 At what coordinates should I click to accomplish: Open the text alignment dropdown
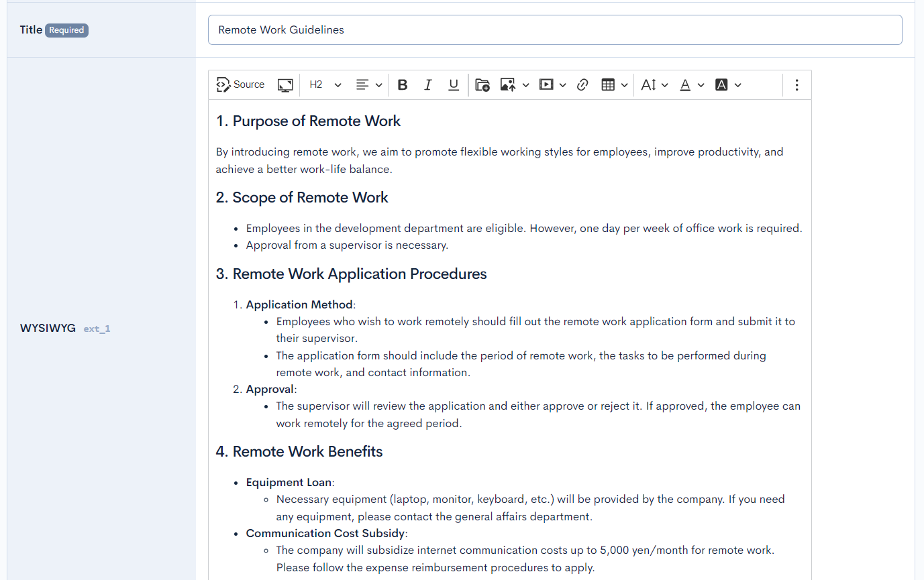pyautogui.click(x=366, y=84)
